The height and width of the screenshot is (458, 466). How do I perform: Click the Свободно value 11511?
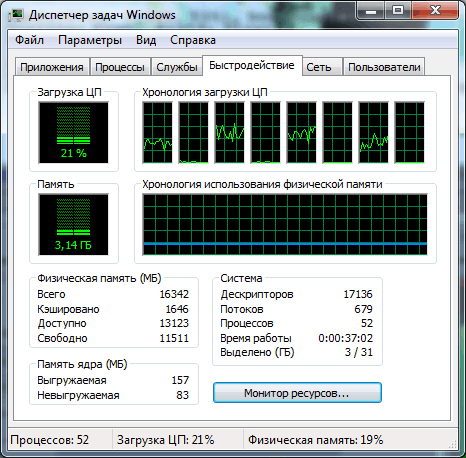pyautogui.click(x=174, y=338)
